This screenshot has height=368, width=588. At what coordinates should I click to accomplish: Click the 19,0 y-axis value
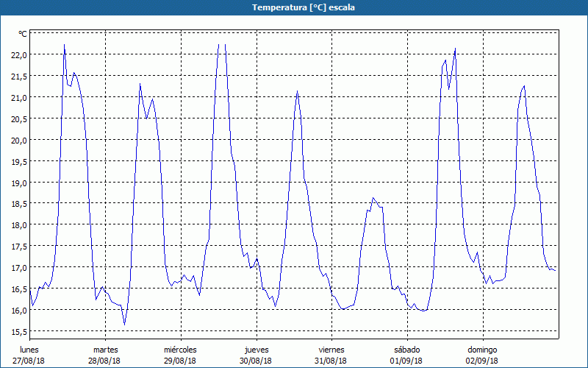pyautogui.click(x=19, y=183)
